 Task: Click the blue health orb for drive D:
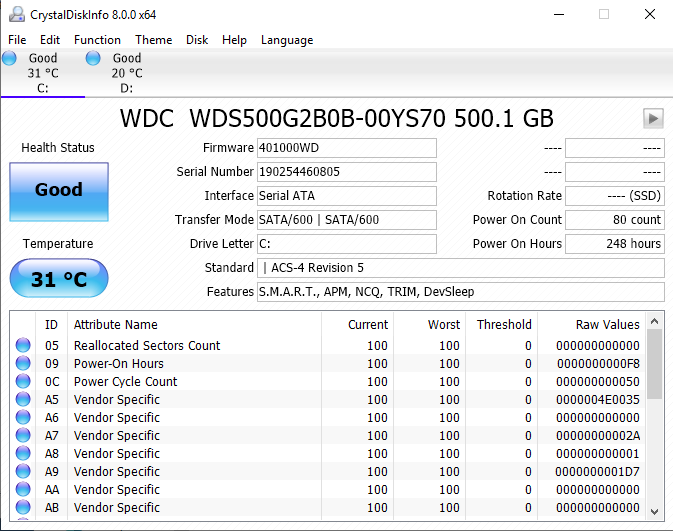click(94, 59)
